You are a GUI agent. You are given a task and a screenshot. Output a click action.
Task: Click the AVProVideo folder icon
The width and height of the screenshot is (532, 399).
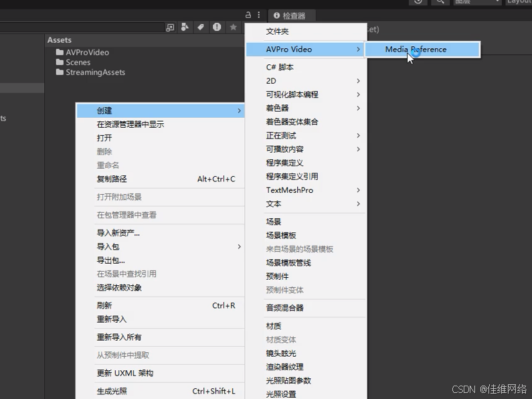60,52
